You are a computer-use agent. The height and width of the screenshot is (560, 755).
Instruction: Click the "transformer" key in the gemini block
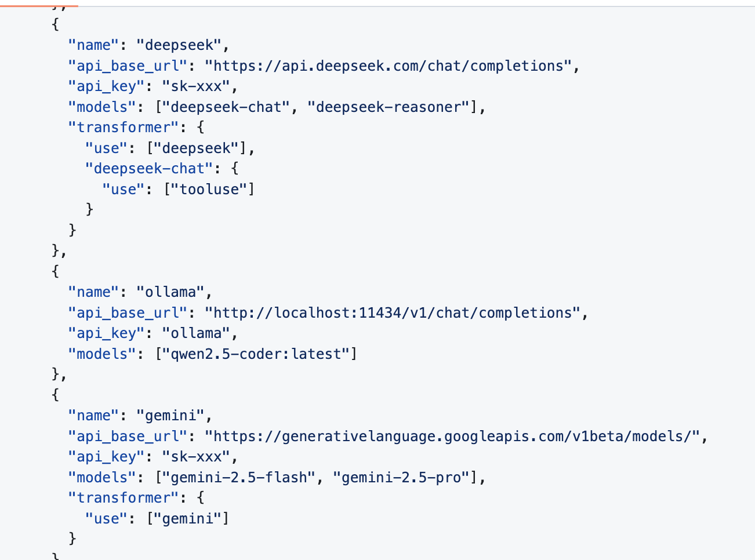click(123, 498)
